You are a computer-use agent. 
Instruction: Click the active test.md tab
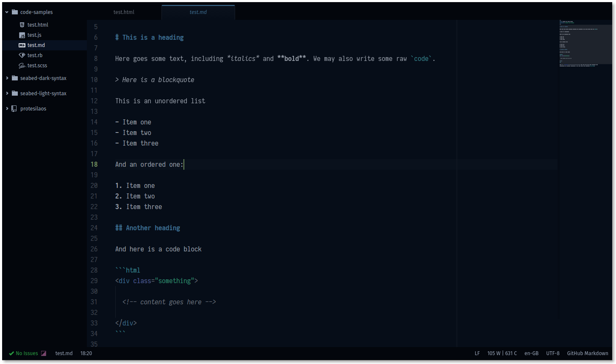pyautogui.click(x=198, y=12)
